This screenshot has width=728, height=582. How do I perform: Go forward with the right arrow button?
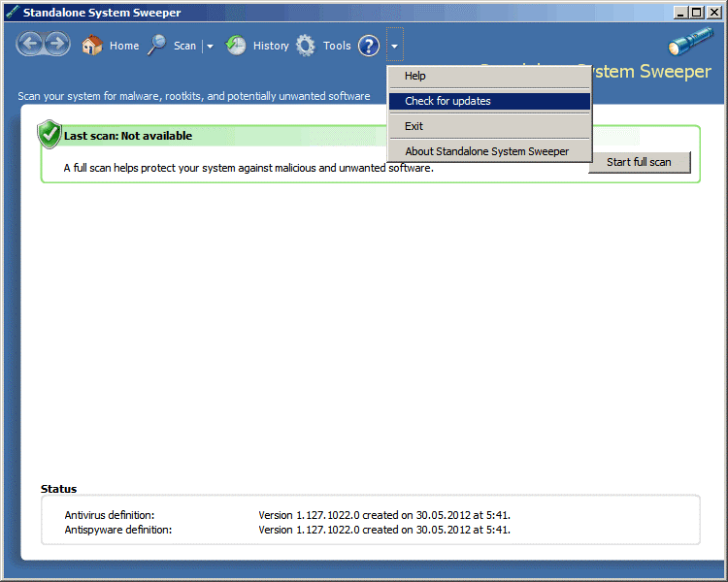coord(56,44)
